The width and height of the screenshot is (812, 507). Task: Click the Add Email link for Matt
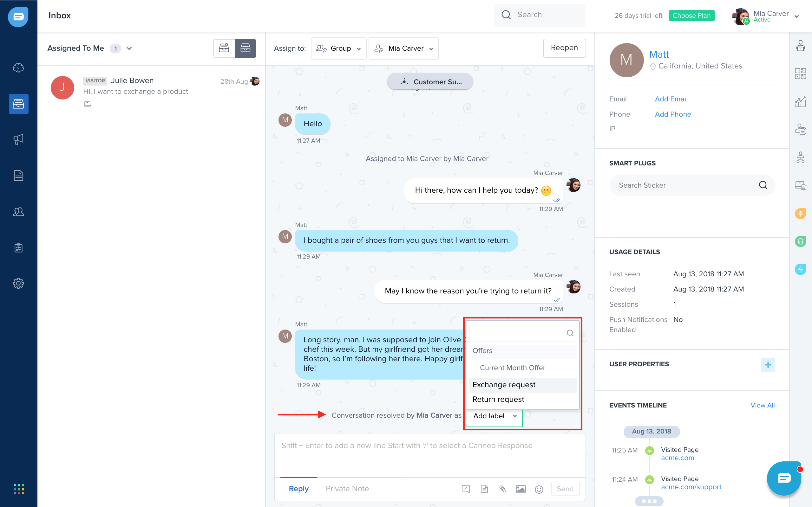(671, 99)
